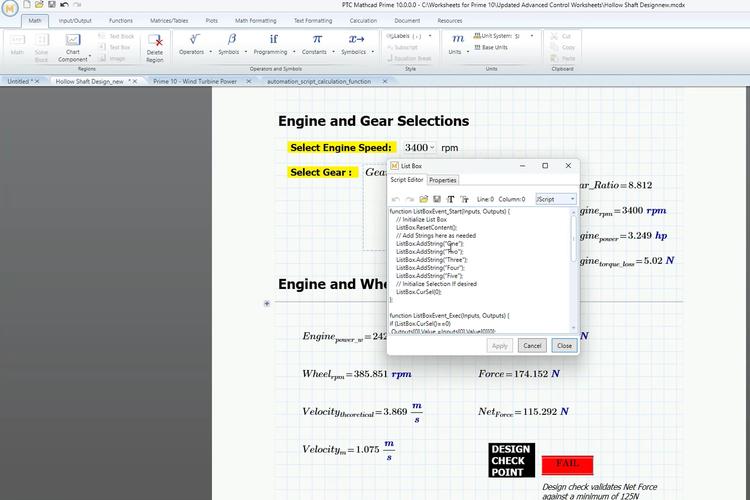Open the Programming operators menu
Screen dimensions: 750x500
[x=272, y=44]
